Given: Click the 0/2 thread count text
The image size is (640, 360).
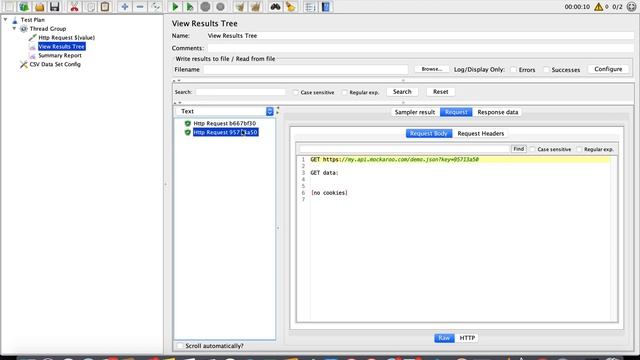Looking at the screenshot, I should point(618,7).
